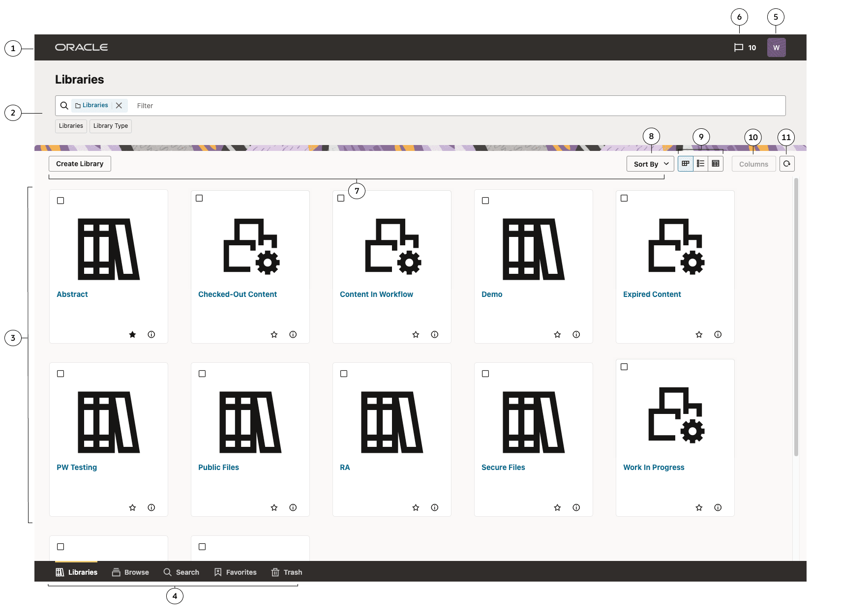Open the Work In Progress link
Screen dimensions: 841x616
click(x=654, y=467)
